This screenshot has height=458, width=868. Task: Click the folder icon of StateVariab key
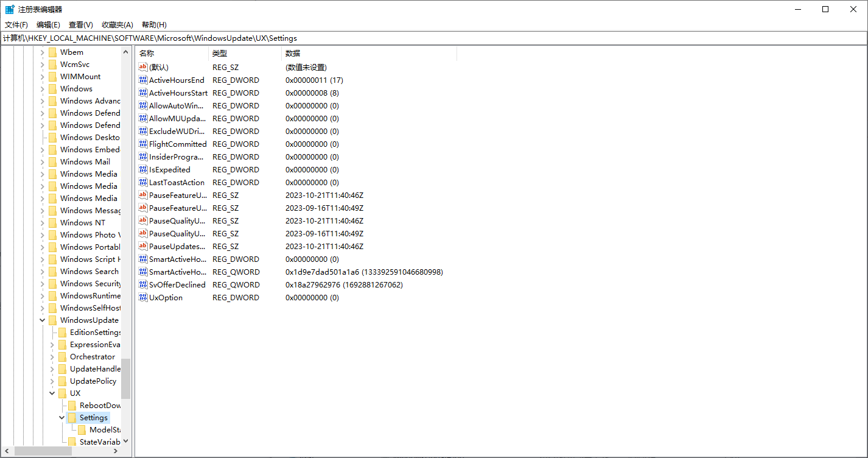coord(72,442)
